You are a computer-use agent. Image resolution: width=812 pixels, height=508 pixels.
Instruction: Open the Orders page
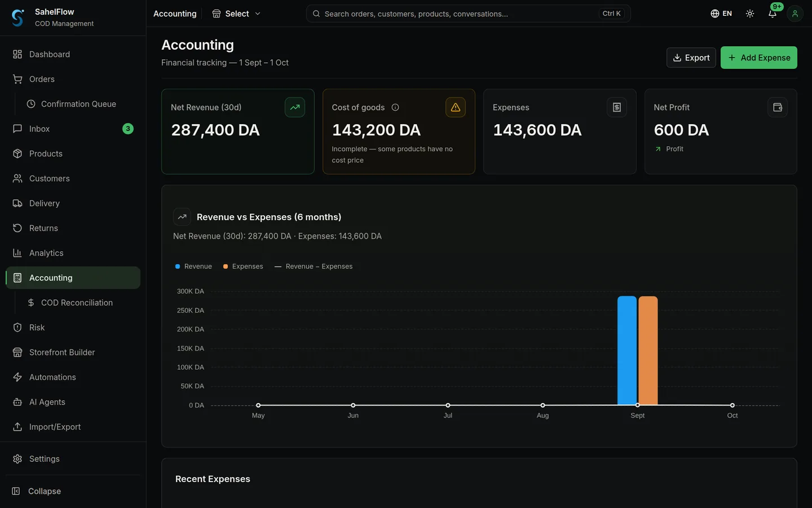tap(73, 79)
